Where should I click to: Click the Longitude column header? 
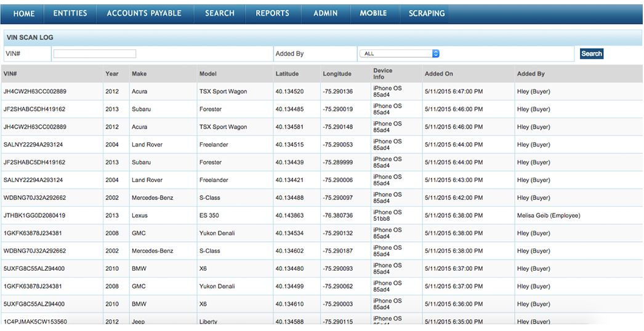coord(337,74)
